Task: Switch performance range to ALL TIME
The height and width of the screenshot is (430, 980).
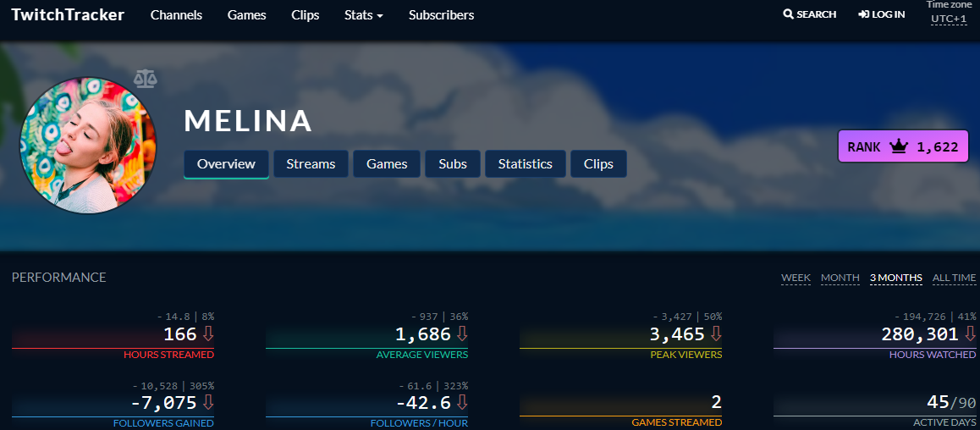Action: pyautogui.click(x=954, y=278)
